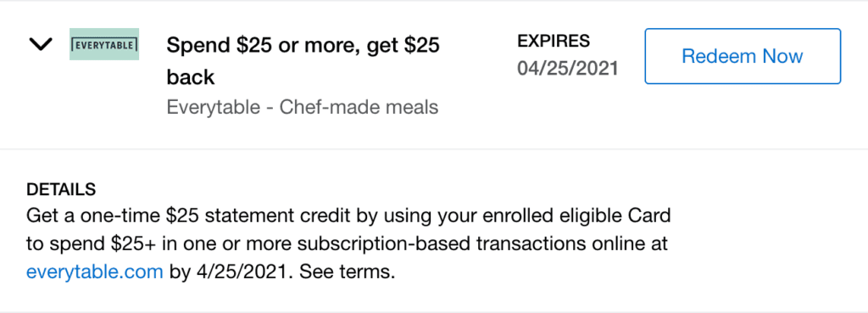This screenshot has width=868, height=313.
Task: Click the Redeem Now button
Action: [743, 56]
